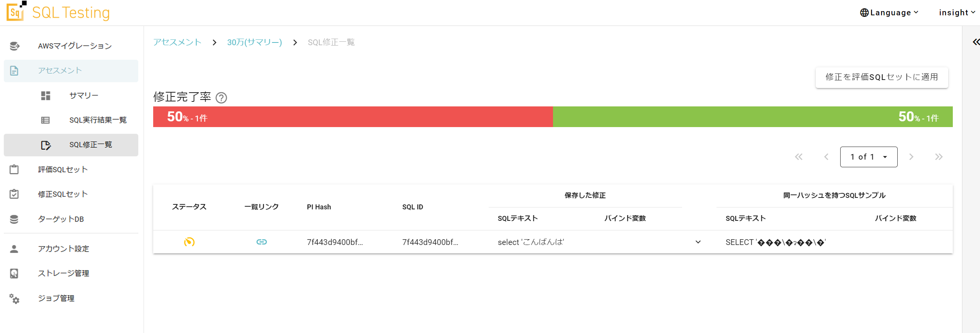Click the 保存した修正 group header
Viewport: 980px width, 333px height.
(x=585, y=196)
